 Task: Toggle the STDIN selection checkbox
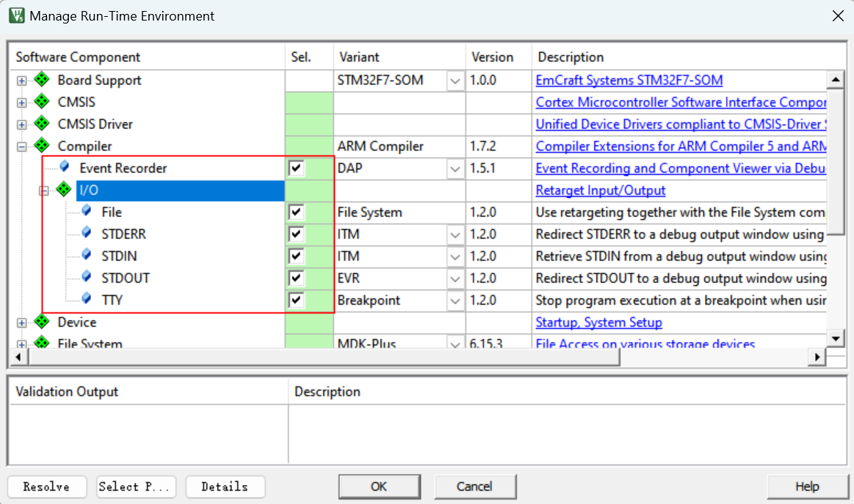(296, 257)
